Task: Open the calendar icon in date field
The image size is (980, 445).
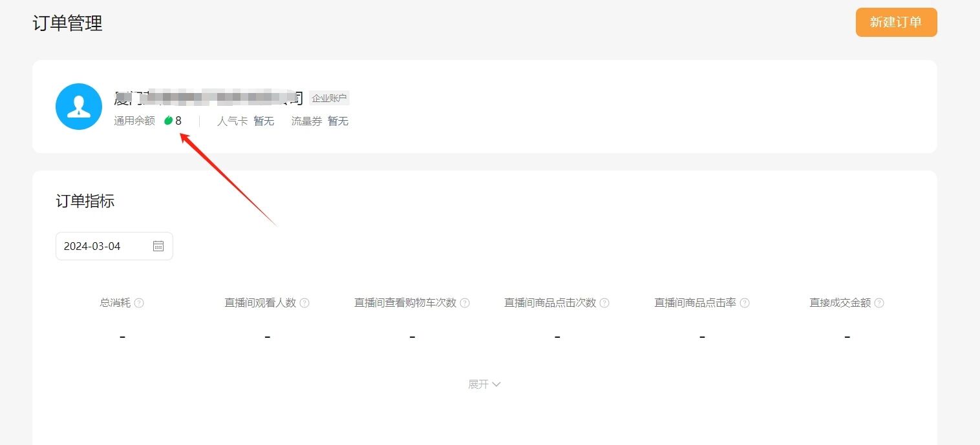Action: point(158,246)
